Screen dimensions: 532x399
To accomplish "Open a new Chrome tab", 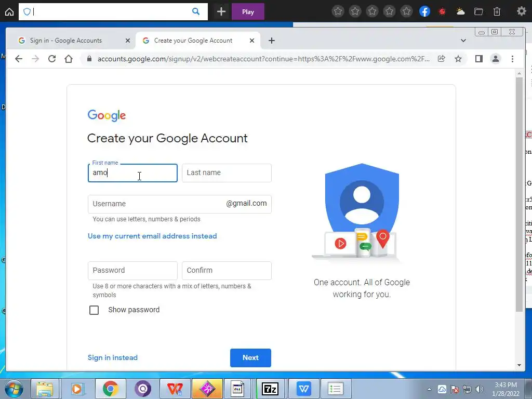I will click(x=271, y=41).
